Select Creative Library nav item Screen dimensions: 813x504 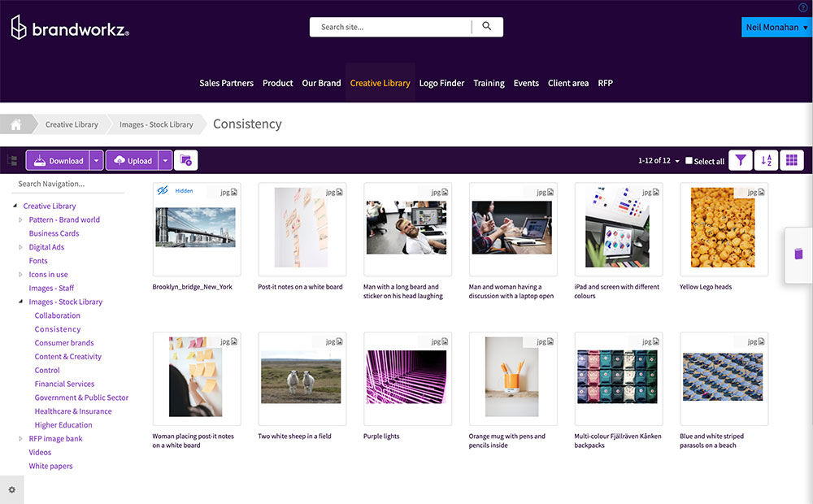coord(380,83)
